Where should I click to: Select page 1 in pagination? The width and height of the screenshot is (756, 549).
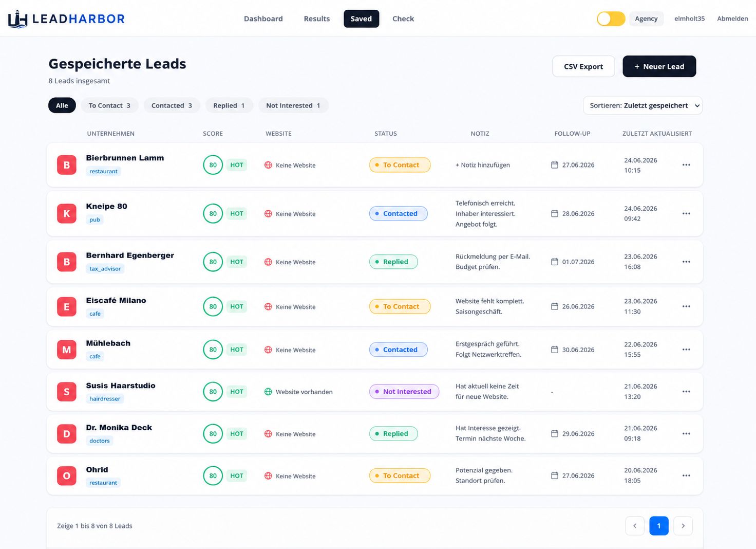[x=659, y=526]
